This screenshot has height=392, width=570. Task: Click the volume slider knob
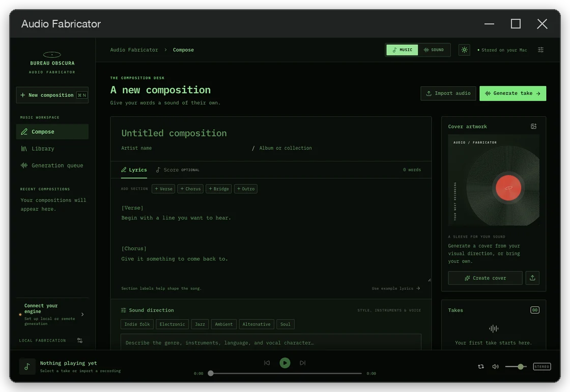[521, 367]
